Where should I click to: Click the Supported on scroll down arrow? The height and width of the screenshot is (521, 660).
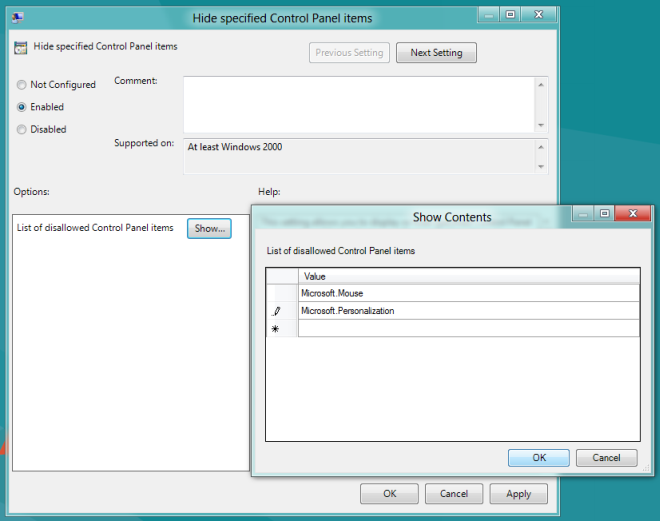[541, 166]
